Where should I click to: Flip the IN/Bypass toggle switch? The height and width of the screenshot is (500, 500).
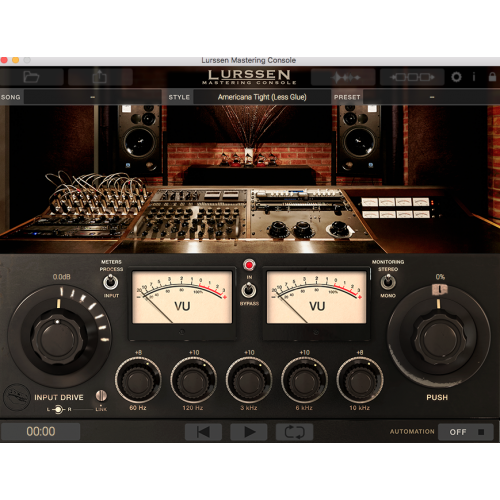249,290
